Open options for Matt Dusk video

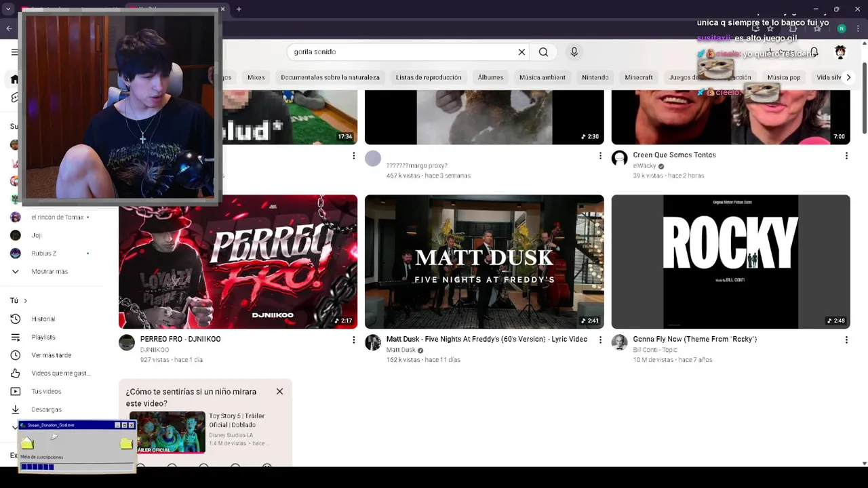599,340
